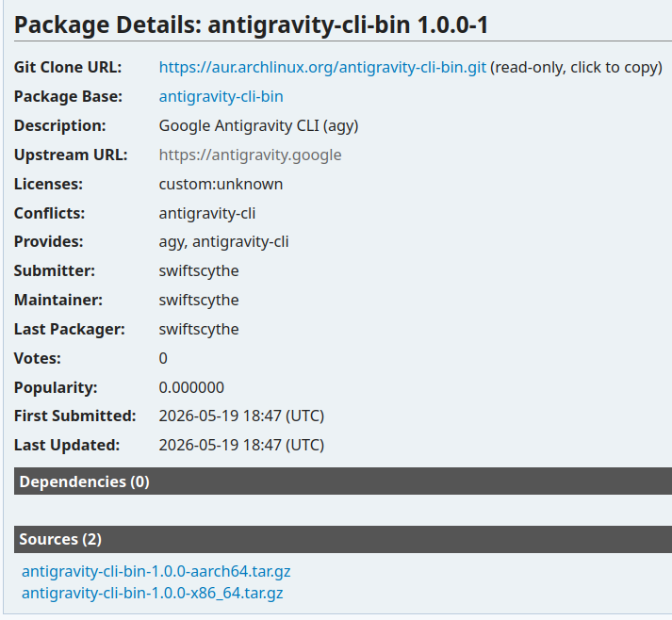Click the First Submitted date value
This screenshot has width=672, height=620.
pyautogui.click(x=241, y=416)
